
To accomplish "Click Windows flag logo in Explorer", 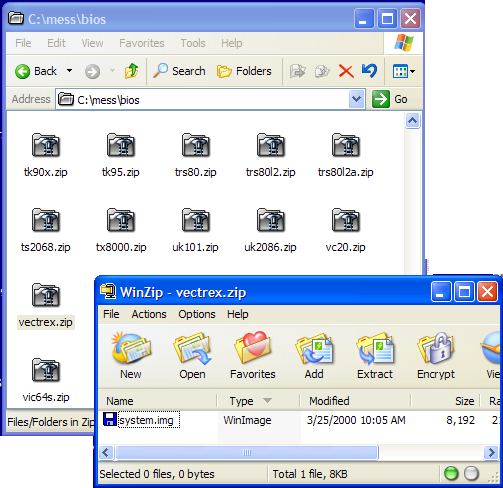I will [404, 43].
